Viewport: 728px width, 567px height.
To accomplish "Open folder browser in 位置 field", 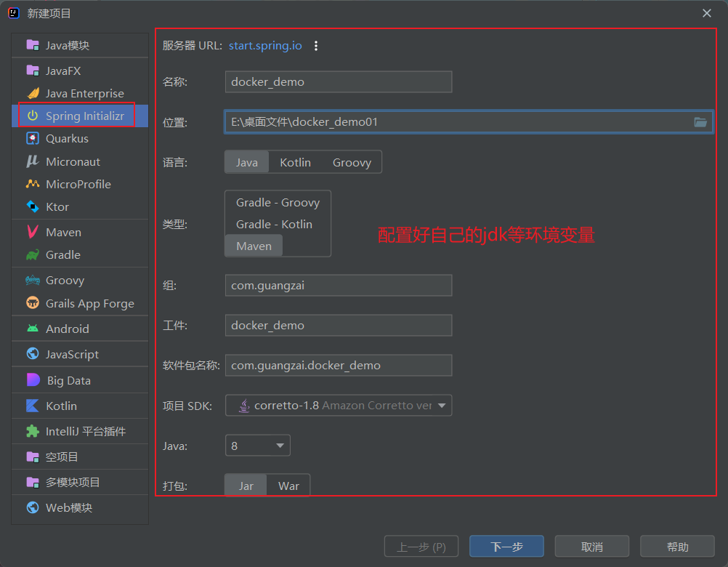I will point(700,122).
